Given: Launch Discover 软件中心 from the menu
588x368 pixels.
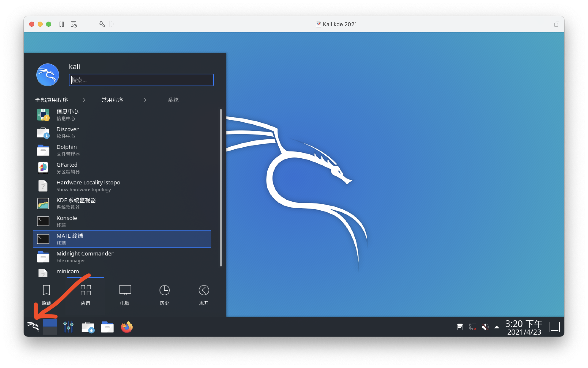Looking at the screenshot, I should pos(122,132).
